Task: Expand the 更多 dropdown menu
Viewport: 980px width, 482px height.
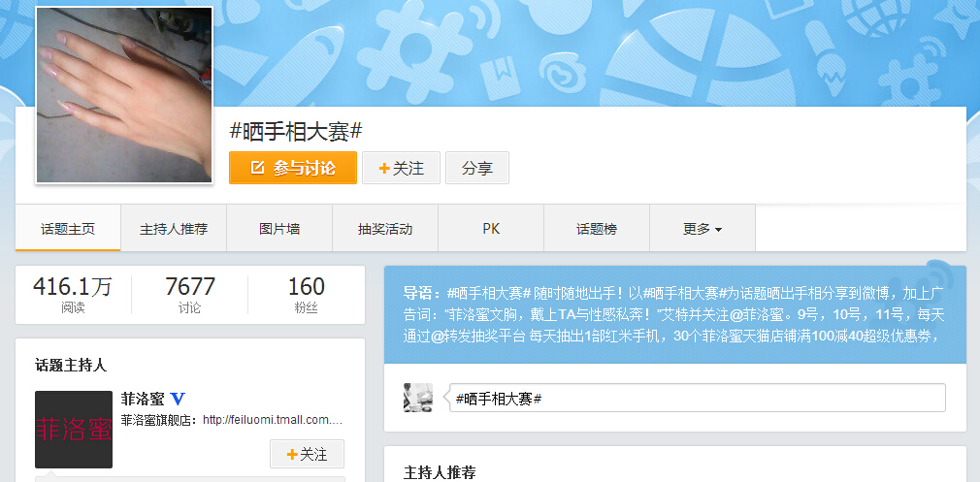Action: (702, 229)
